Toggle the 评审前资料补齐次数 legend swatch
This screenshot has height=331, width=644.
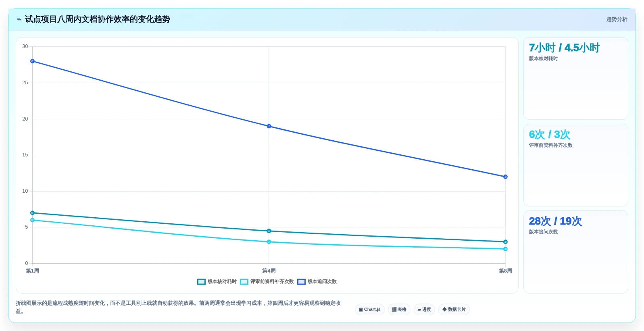[244, 282]
